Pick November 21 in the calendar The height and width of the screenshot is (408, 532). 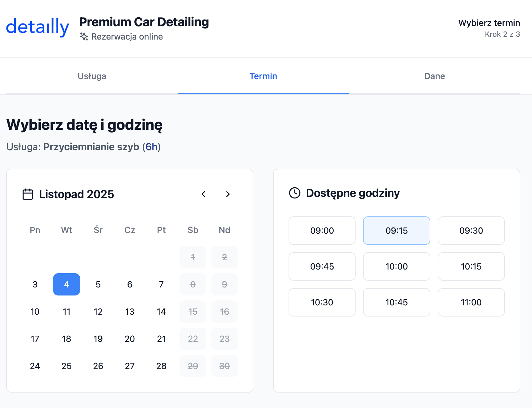[161, 339]
